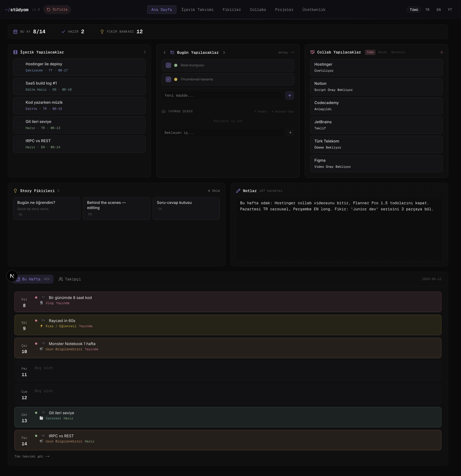
Task: Click the microphone icon on Bir günümde 8 saat kod
Action: [41, 303]
